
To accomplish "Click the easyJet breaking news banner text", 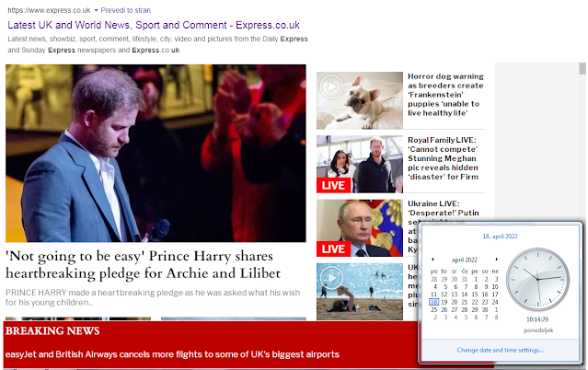I will point(172,354).
